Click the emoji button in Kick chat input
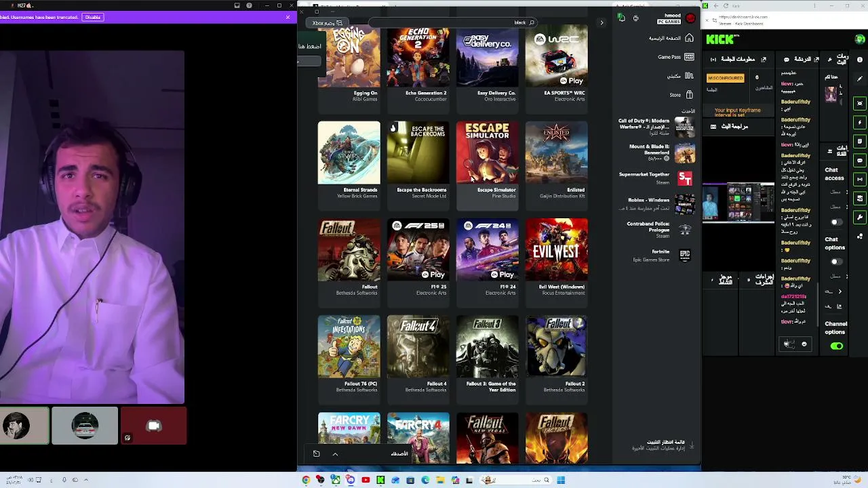Image resolution: width=868 pixels, height=488 pixels. click(804, 344)
